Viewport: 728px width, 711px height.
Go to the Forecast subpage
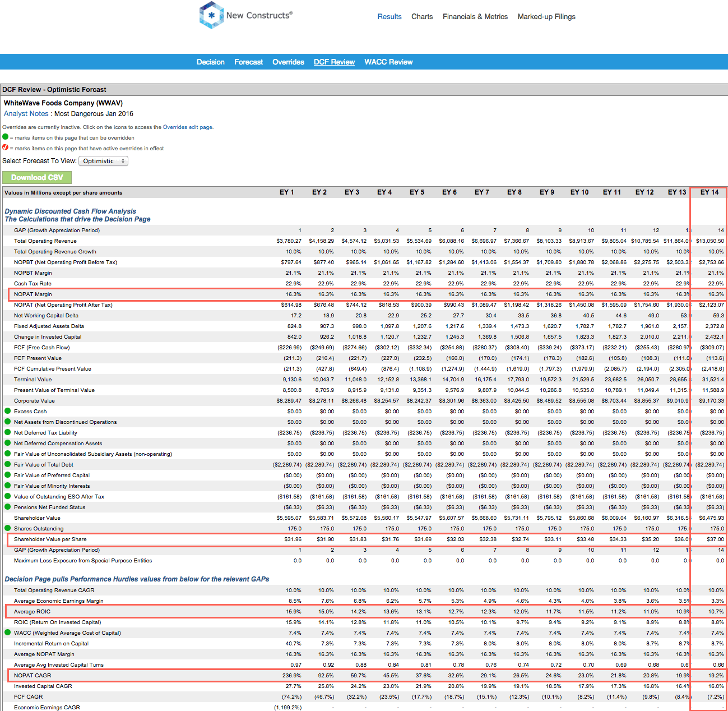(x=249, y=62)
